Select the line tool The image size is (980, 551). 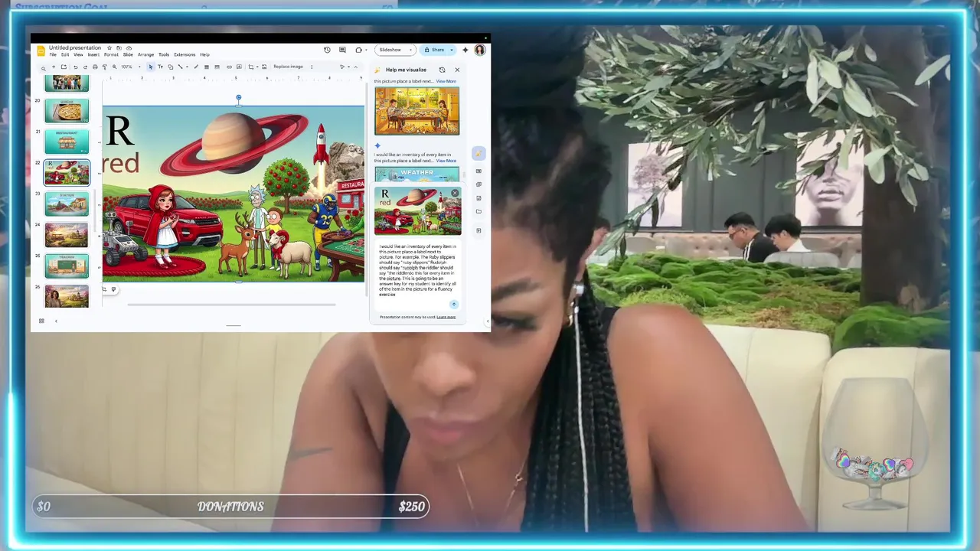(180, 67)
